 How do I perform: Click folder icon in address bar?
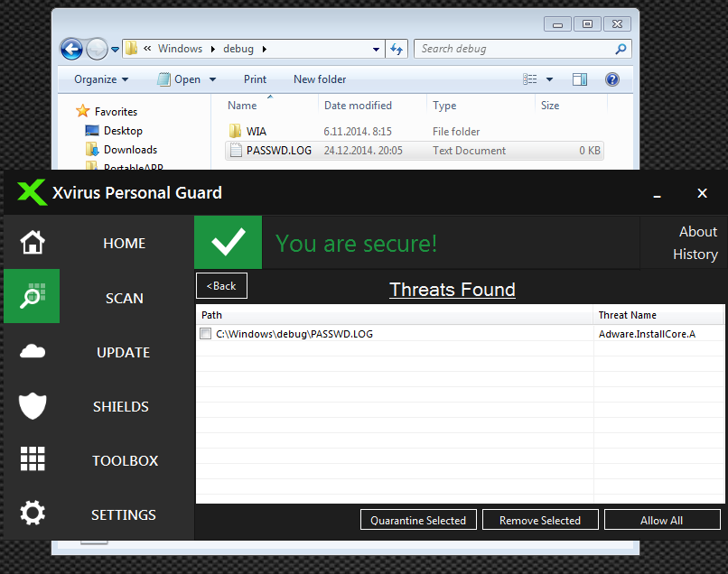click(x=131, y=48)
